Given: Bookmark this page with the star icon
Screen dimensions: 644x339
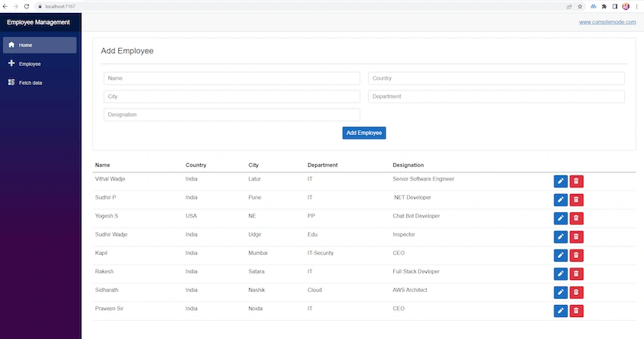Looking at the screenshot, I should (580, 7).
